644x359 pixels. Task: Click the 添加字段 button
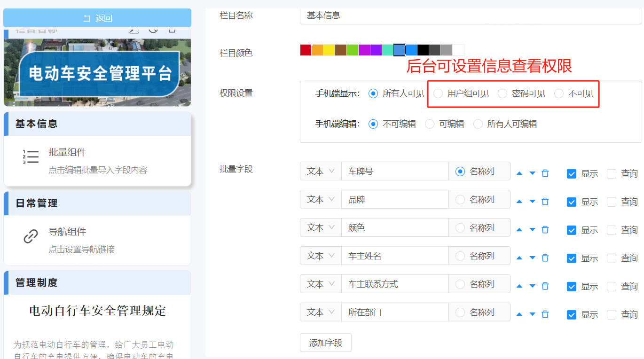pyautogui.click(x=325, y=343)
